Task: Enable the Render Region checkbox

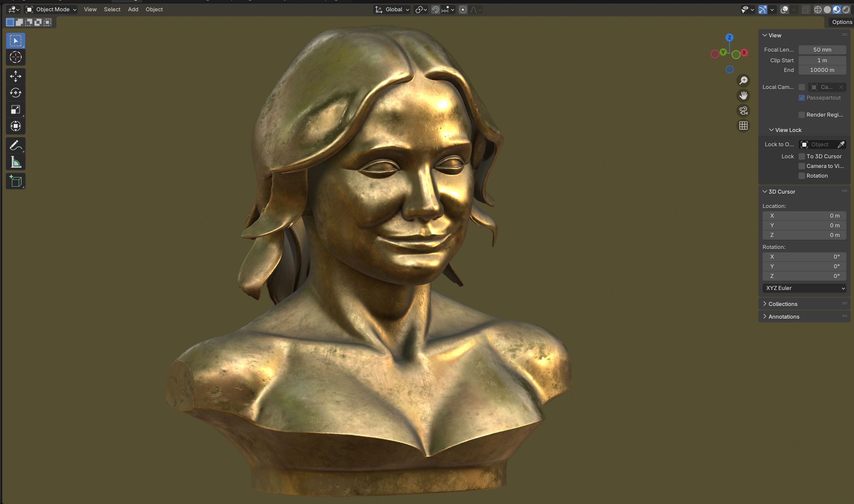Action: [802, 115]
